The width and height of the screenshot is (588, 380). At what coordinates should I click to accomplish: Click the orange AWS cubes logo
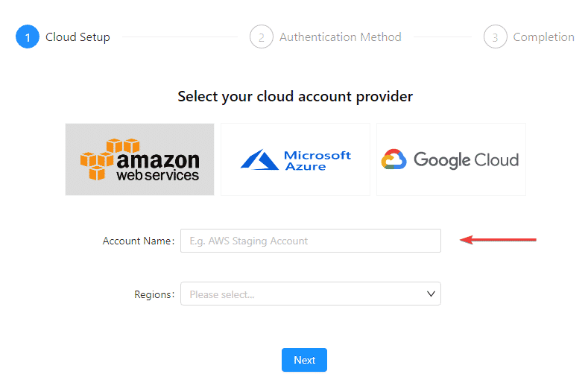click(97, 159)
